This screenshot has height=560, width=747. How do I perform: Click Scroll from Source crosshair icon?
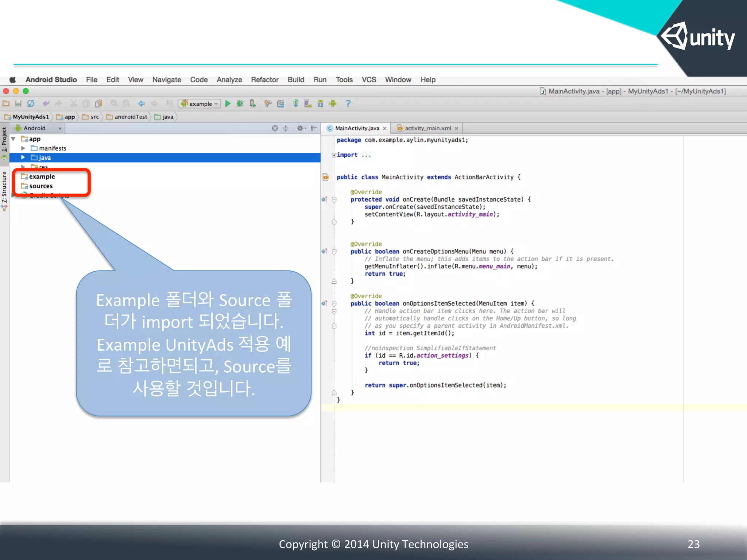click(x=275, y=128)
